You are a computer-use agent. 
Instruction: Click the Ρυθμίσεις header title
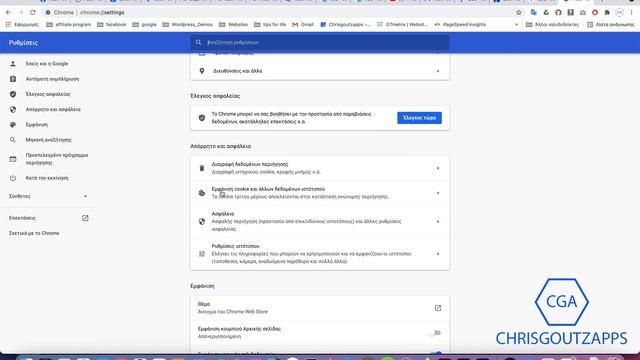(23, 42)
